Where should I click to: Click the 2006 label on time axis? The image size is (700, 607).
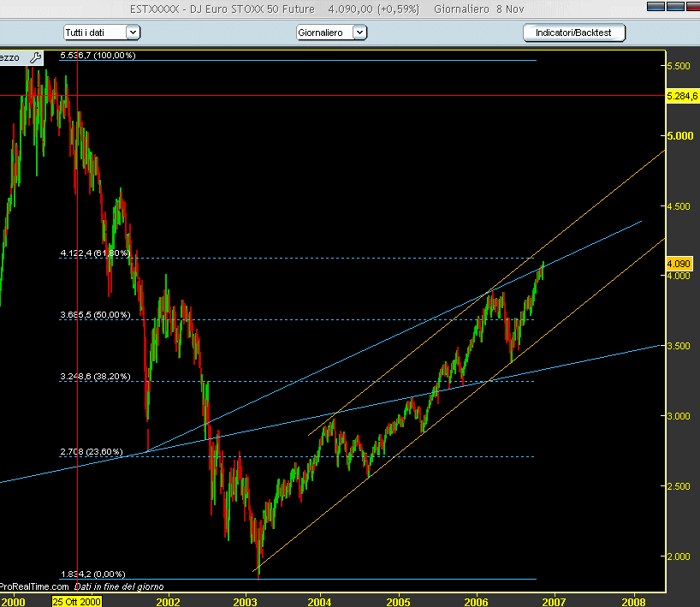coord(477,602)
